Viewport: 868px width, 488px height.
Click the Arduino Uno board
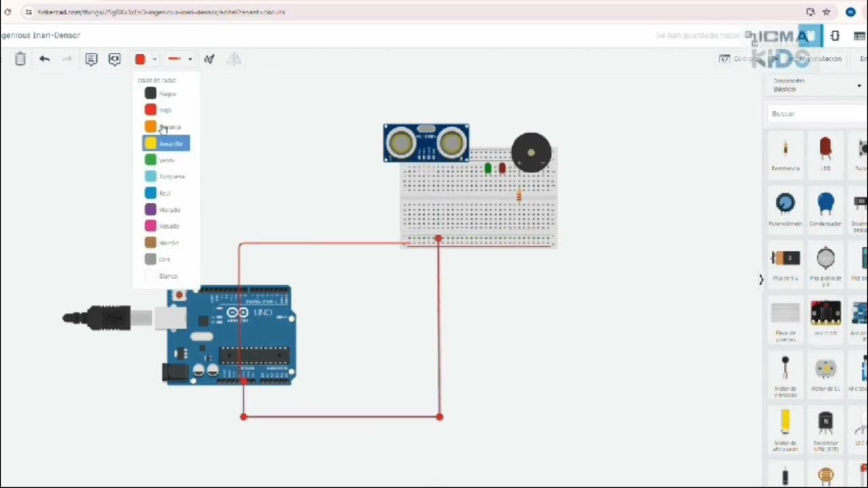[x=231, y=335]
